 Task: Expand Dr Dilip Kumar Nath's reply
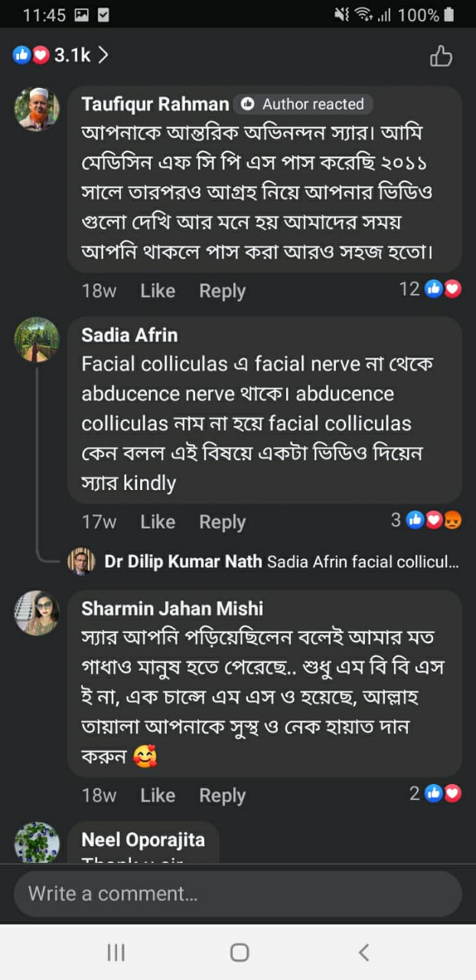(282, 562)
